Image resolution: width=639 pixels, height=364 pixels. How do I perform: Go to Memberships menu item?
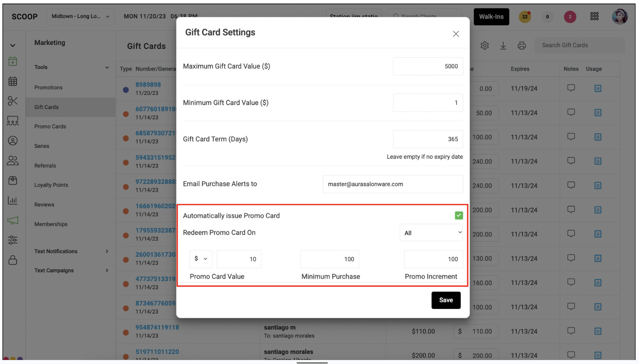coord(51,224)
